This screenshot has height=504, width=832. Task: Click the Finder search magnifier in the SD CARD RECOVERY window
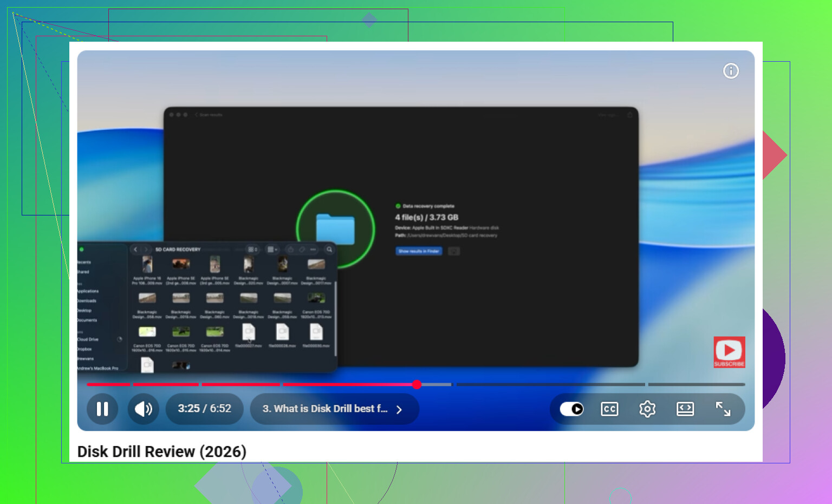pos(329,250)
